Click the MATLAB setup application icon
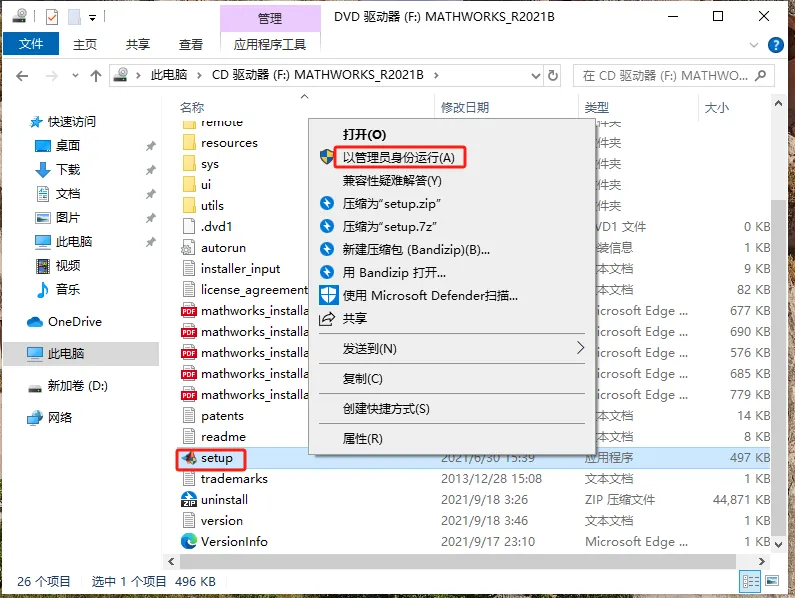795x598 pixels. [x=189, y=458]
